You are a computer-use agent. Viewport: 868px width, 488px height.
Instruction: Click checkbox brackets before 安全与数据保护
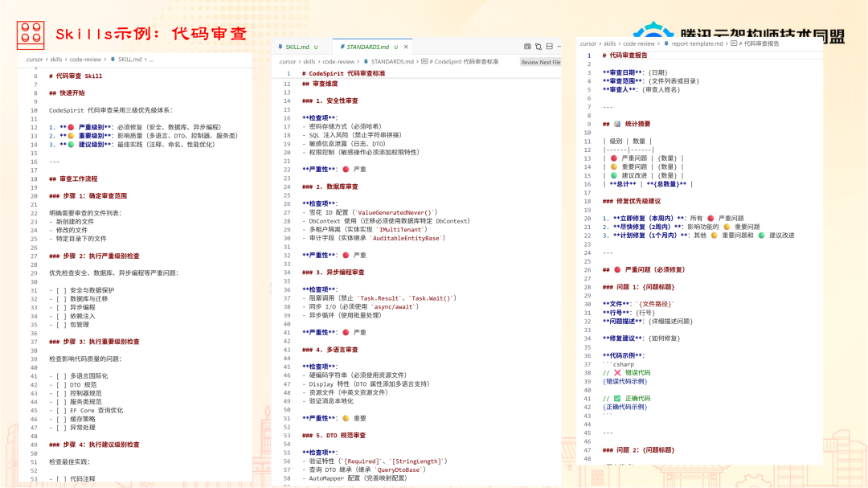61,290
